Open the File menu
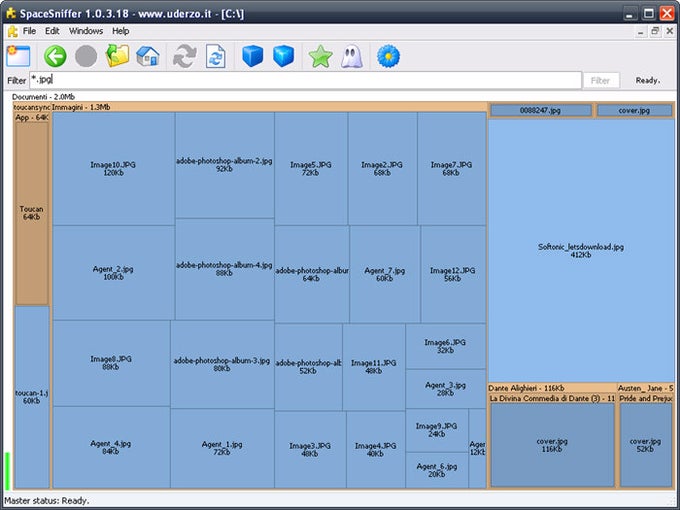 pos(29,31)
